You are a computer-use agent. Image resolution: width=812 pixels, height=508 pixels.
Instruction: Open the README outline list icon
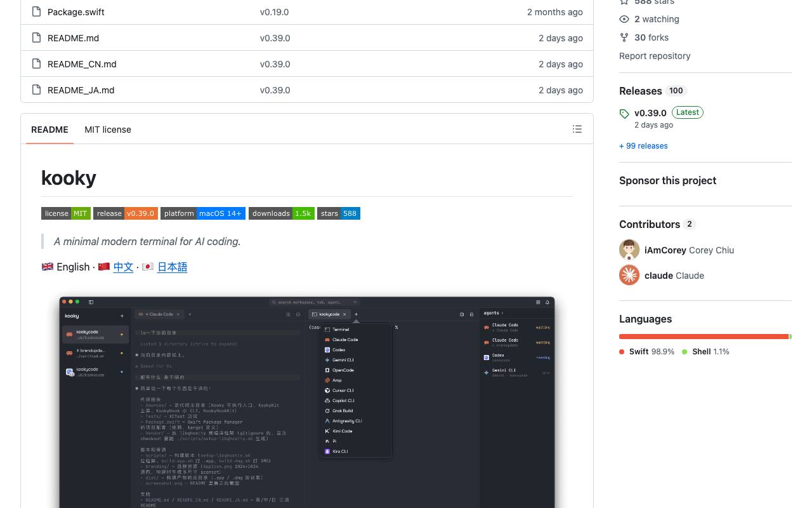pos(577,129)
